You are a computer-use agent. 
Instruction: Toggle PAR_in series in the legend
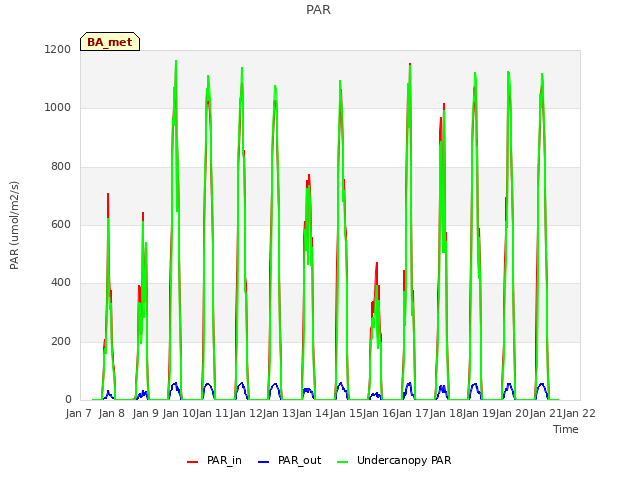point(214,460)
